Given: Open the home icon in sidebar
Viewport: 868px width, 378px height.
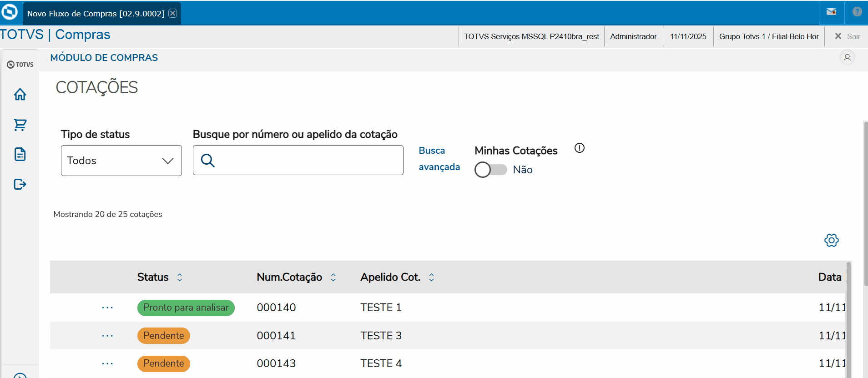Looking at the screenshot, I should (x=20, y=95).
